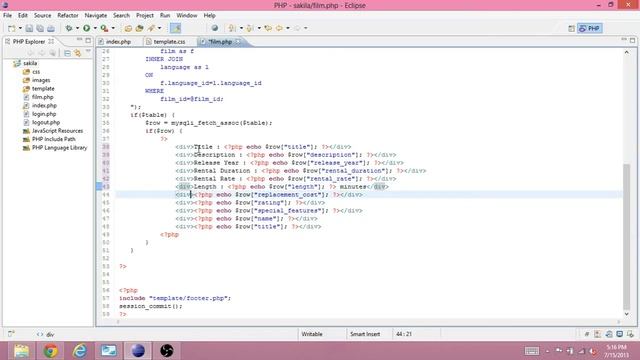The image size is (640, 360).
Task: Switch to the template.css editor tab
Action: 169,42
